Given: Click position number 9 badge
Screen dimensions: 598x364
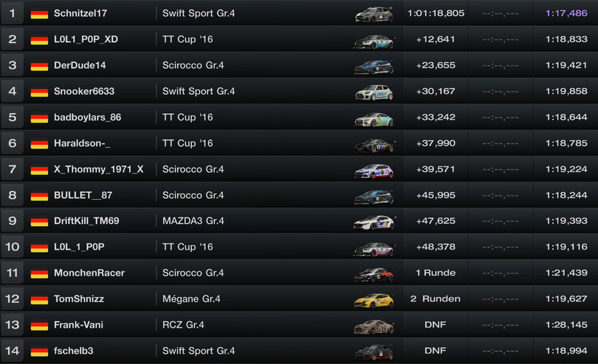Looking at the screenshot, I should click(x=12, y=221).
